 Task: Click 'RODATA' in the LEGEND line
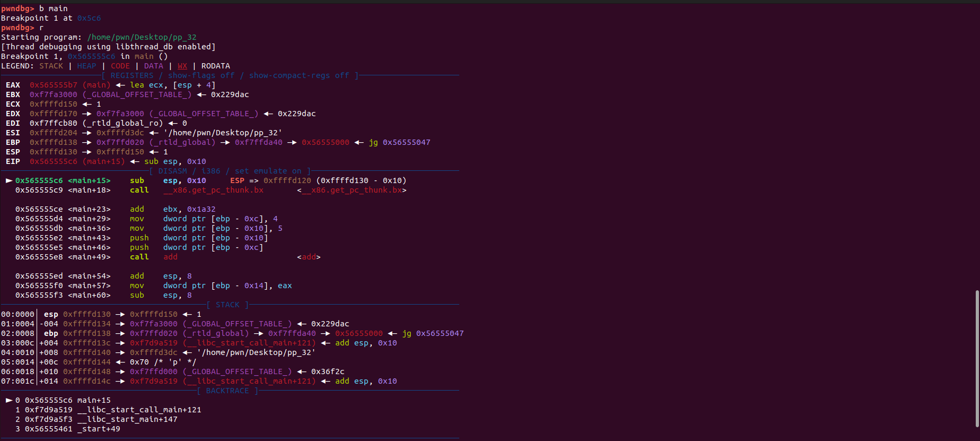216,66
